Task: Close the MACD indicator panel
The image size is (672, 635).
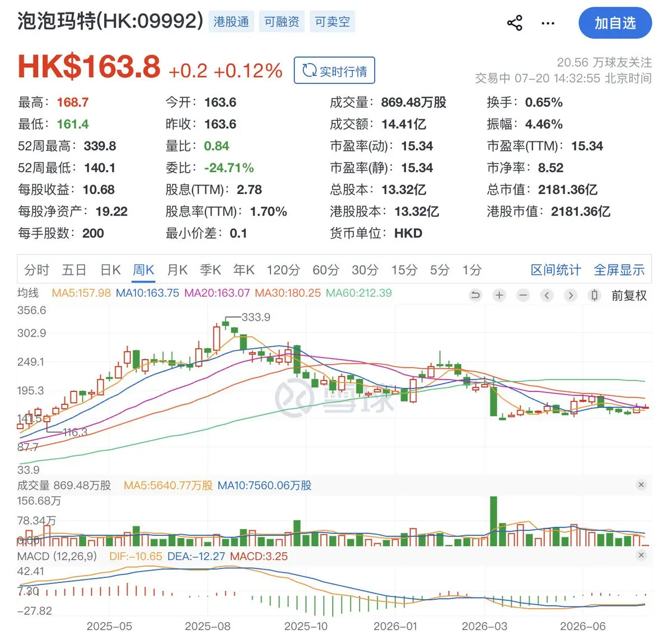Action: (x=641, y=555)
